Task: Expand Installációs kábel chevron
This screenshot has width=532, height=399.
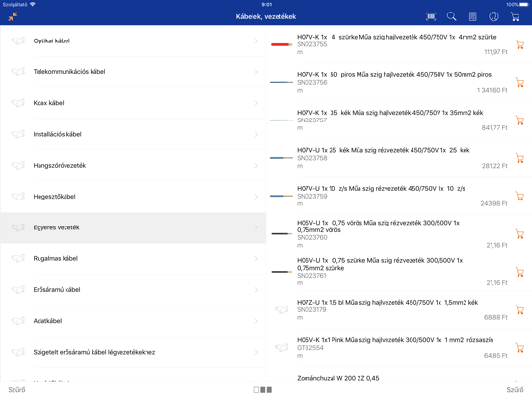Action: click(x=256, y=134)
